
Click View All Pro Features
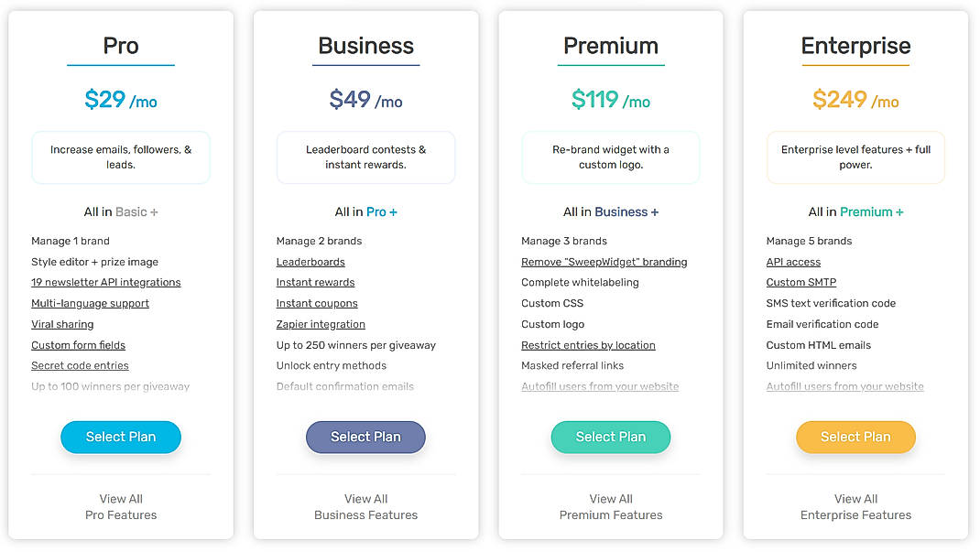pos(120,506)
